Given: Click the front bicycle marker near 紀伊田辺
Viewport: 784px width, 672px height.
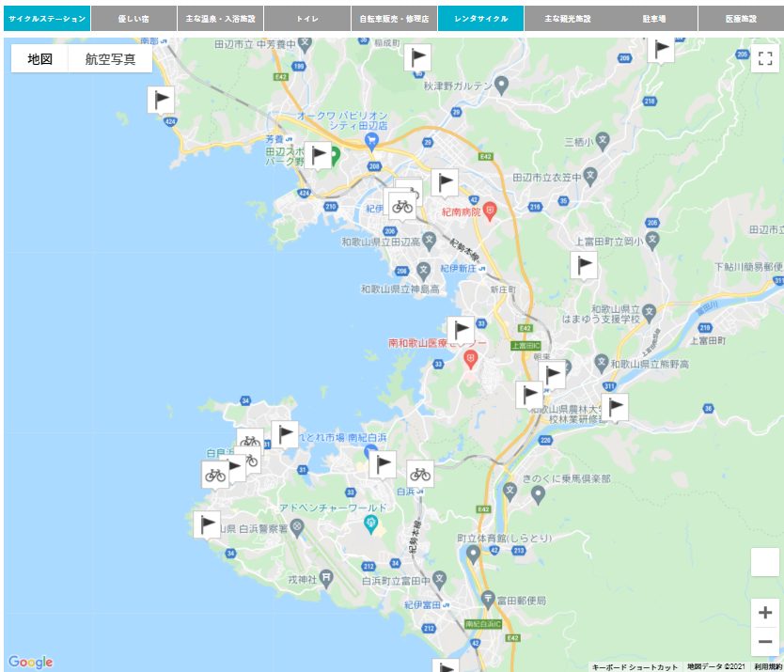Looking at the screenshot, I should [402, 206].
